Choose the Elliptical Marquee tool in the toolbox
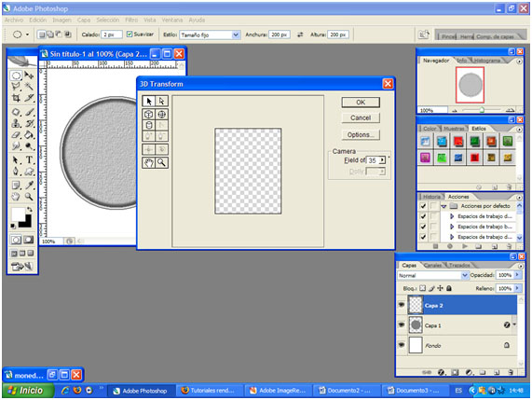 pos(16,75)
